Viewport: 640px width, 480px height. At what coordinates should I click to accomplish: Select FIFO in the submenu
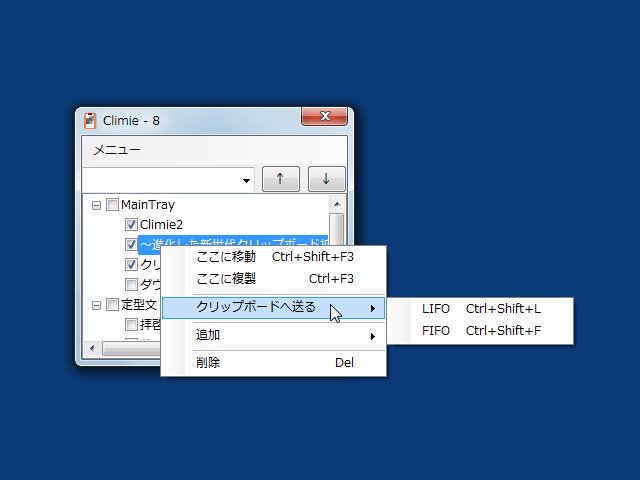[x=480, y=331]
